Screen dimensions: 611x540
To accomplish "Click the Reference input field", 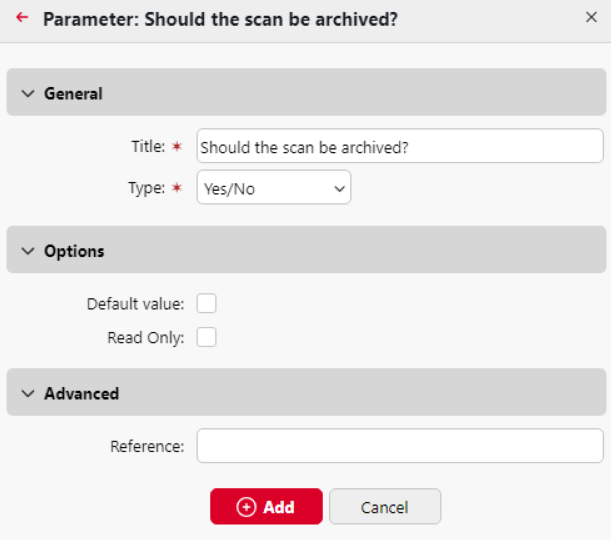I will (400, 446).
